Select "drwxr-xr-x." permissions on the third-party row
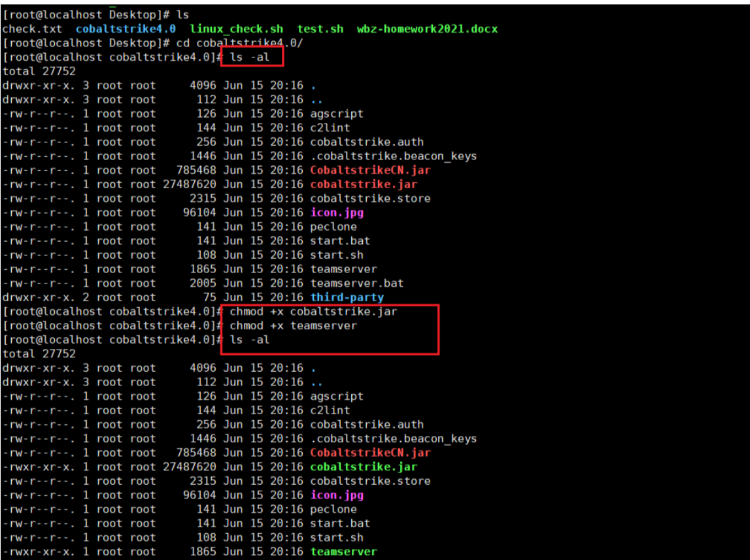The image size is (750, 560). point(39,298)
